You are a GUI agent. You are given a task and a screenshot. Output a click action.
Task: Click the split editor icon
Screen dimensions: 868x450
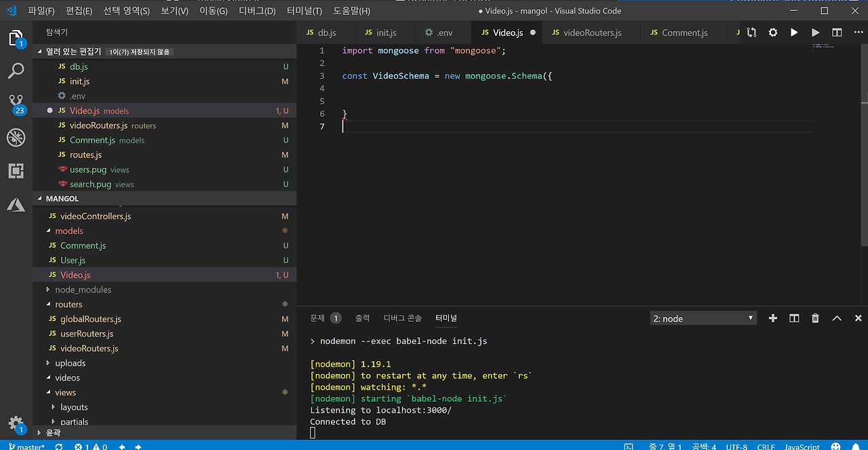(x=837, y=33)
